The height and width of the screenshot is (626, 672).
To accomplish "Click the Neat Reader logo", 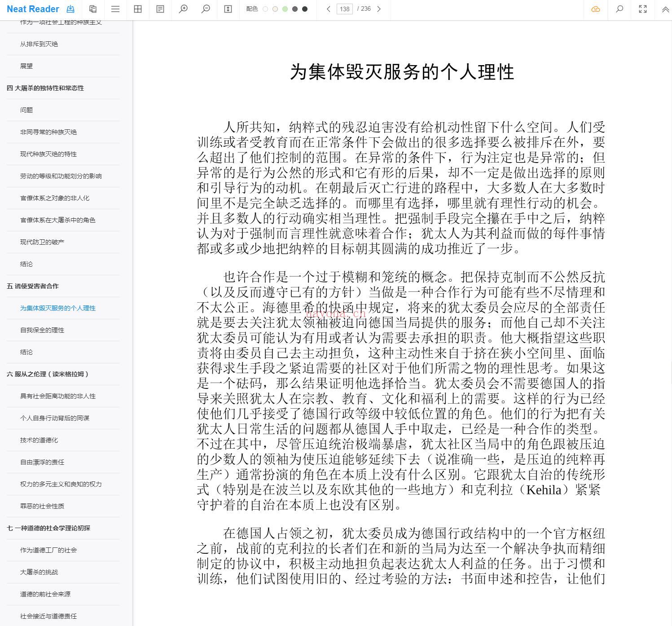I will [x=33, y=9].
